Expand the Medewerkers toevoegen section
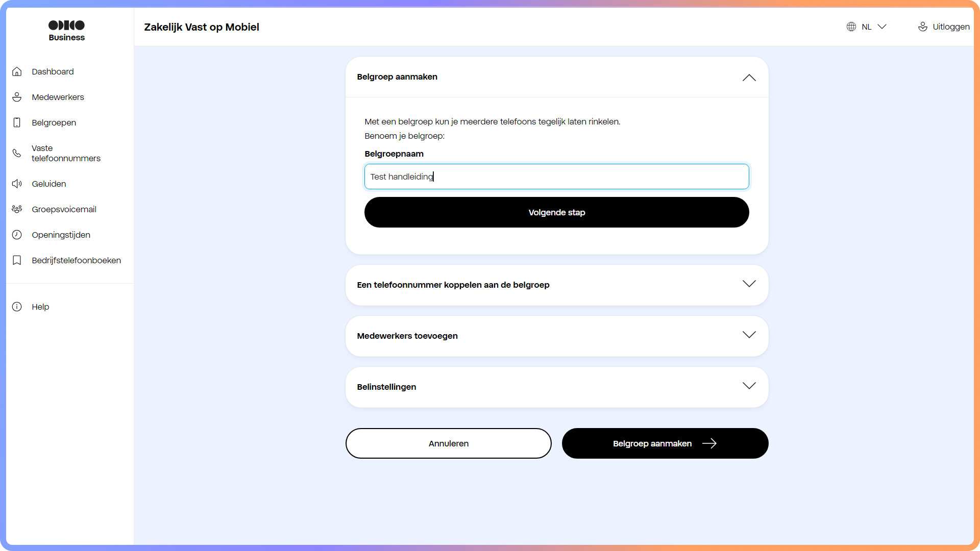The image size is (980, 551). [748, 335]
